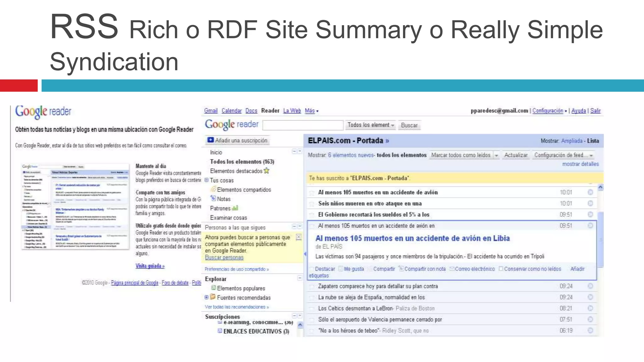
Task: Click mostrar detalles link
Action: tap(580, 164)
